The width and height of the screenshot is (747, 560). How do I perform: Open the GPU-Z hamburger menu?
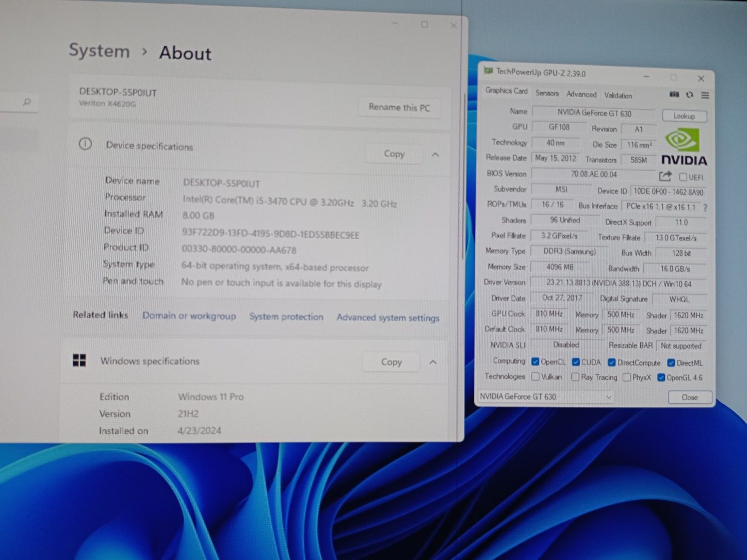point(705,95)
